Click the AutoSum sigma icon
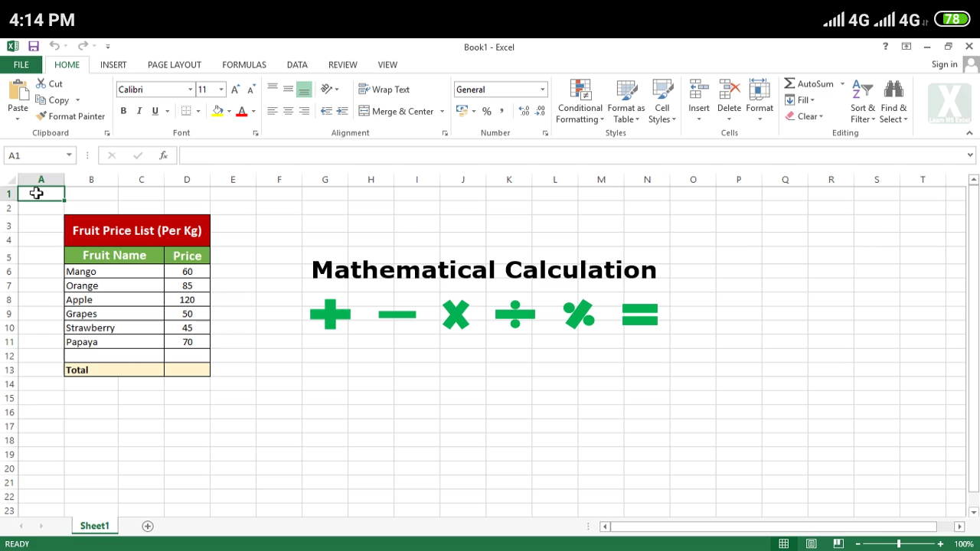 tap(789, 83)
